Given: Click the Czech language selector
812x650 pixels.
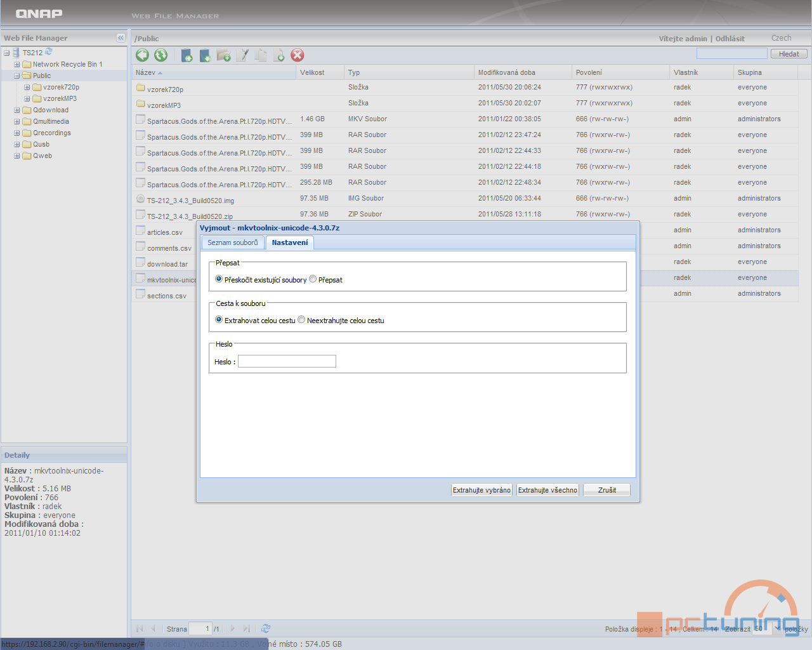Looking at the screenshot, I should point(781,38).
